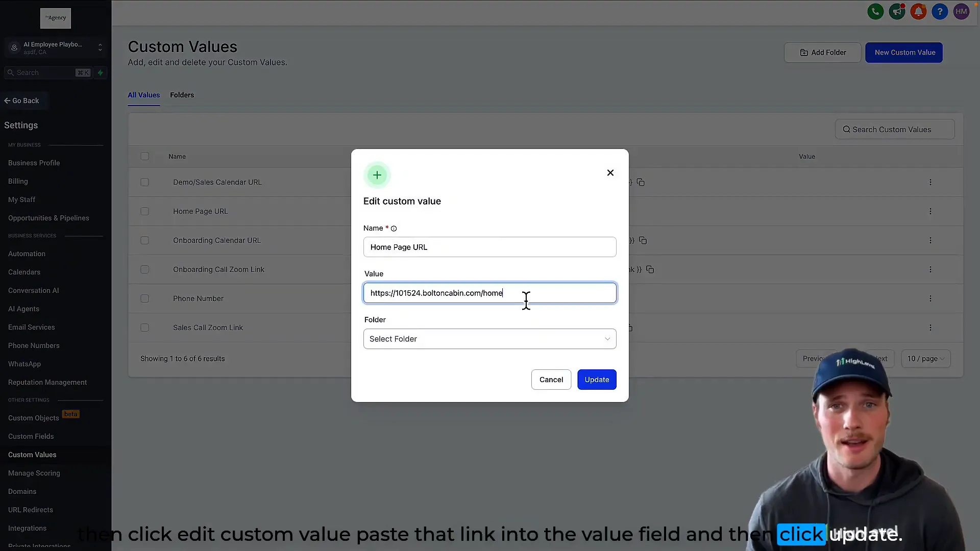Click the New Custom Value button

pos(904,53)
